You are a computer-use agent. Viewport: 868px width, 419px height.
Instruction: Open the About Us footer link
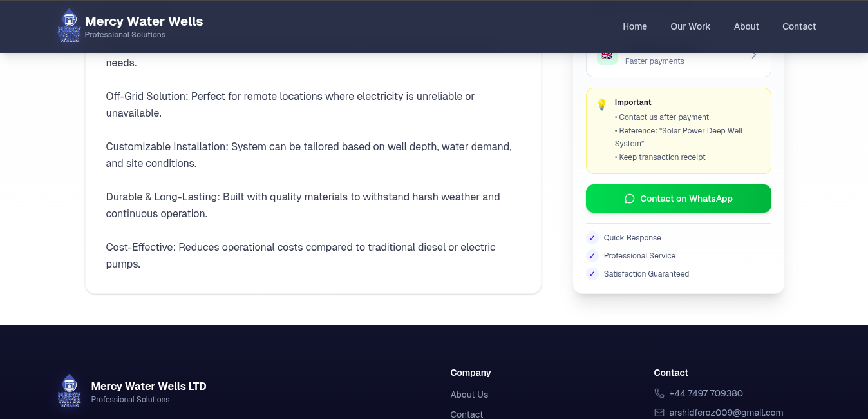(469, 395)
